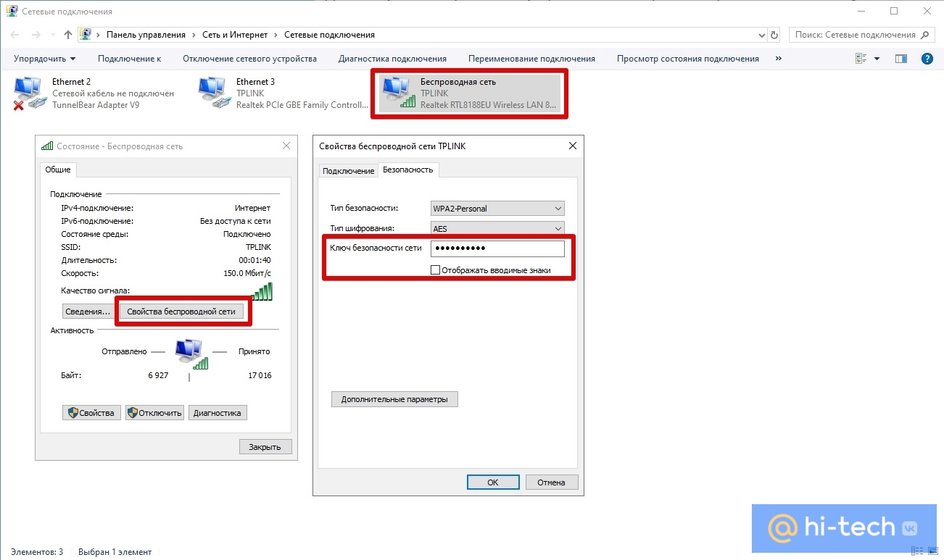Click the network activity computers icon
The image size is (944, 560).
click(x=191, y=353)
